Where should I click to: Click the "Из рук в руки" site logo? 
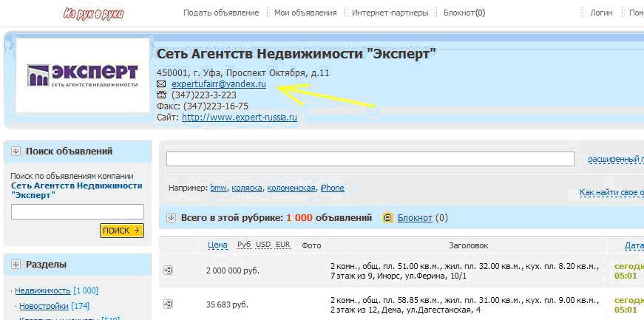94,13
